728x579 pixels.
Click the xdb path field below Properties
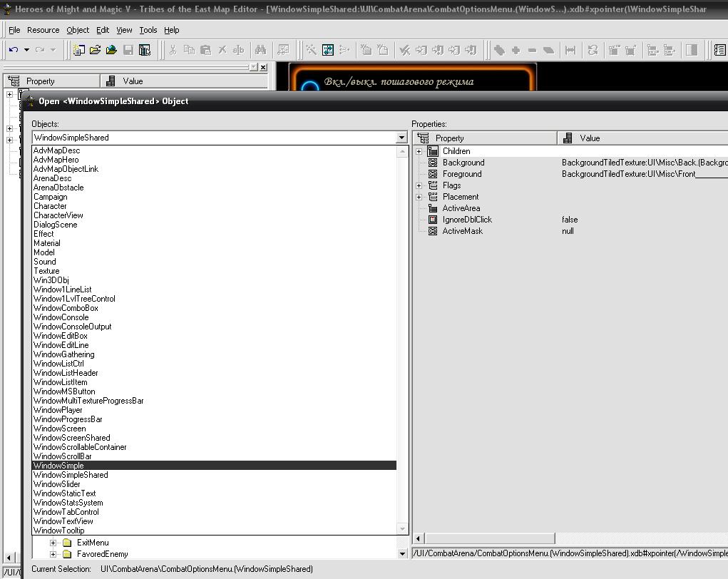(570, 553)
